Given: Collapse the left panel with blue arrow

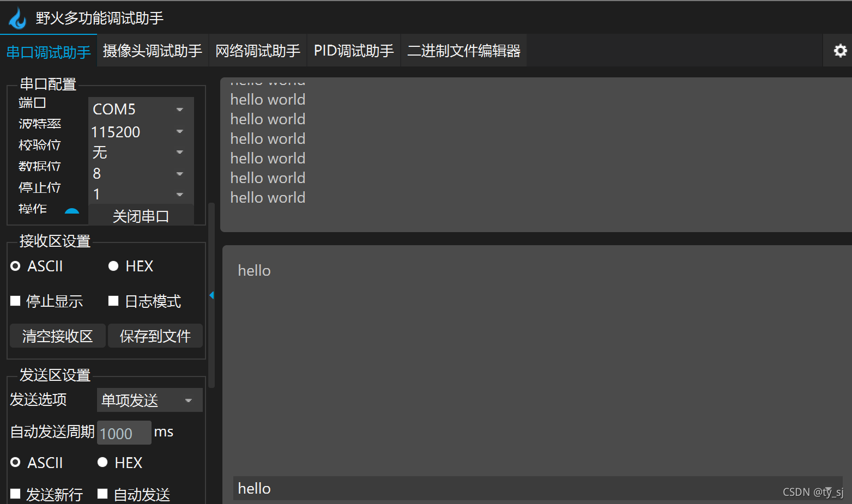Looking at the screenshot, I should (212, 295).
